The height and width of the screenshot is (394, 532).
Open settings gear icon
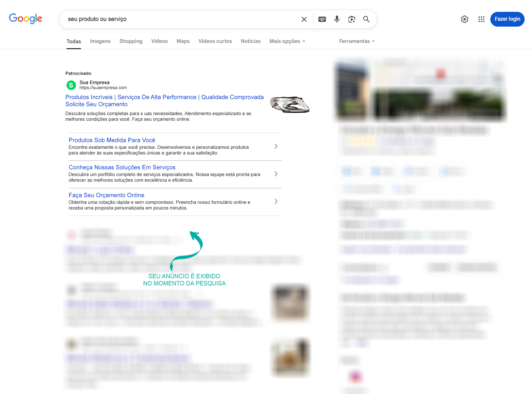tap(464, 19)
